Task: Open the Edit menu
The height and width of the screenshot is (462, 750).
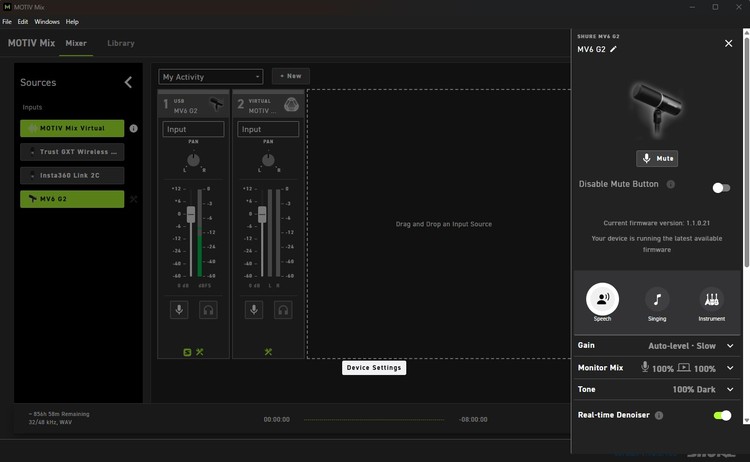Action: click(22, 22)
